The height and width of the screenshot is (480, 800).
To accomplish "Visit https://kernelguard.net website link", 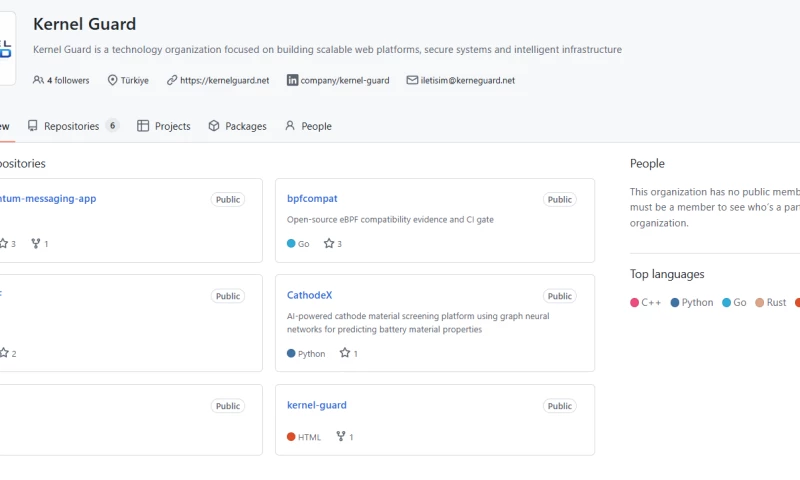I will pos(224,80).
